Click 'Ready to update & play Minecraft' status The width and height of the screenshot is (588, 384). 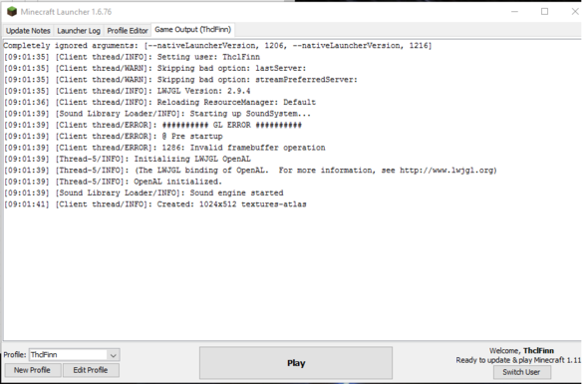click(518, 360)
